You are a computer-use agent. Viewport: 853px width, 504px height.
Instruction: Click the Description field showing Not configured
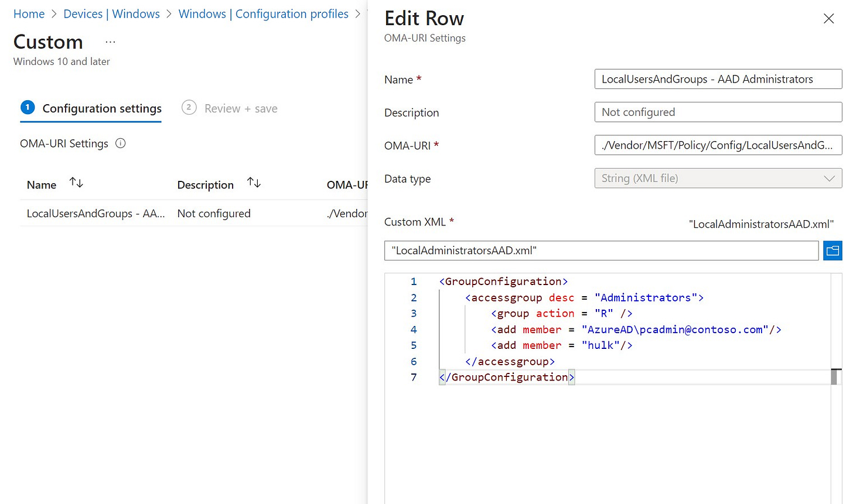718,112
